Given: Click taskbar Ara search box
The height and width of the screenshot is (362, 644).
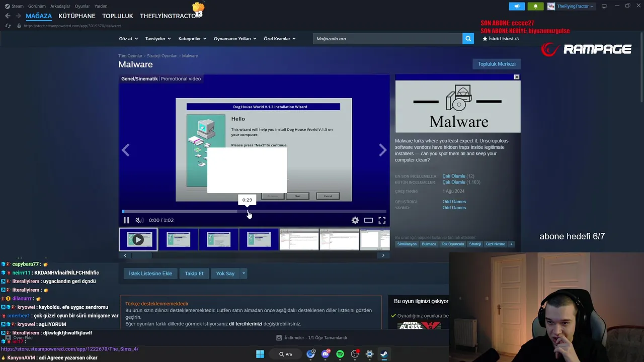Looking at the screenshot, I should tap(285, 354).
